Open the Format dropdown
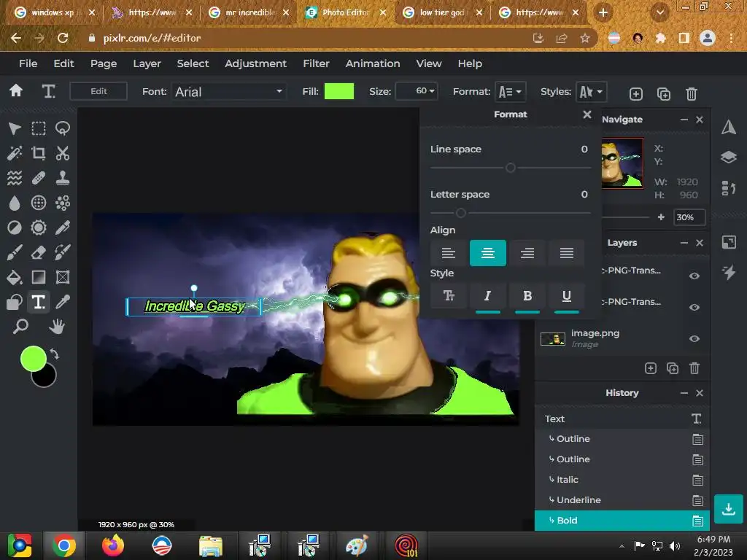Screen dimensions: 747x560 tap(510, 91)
